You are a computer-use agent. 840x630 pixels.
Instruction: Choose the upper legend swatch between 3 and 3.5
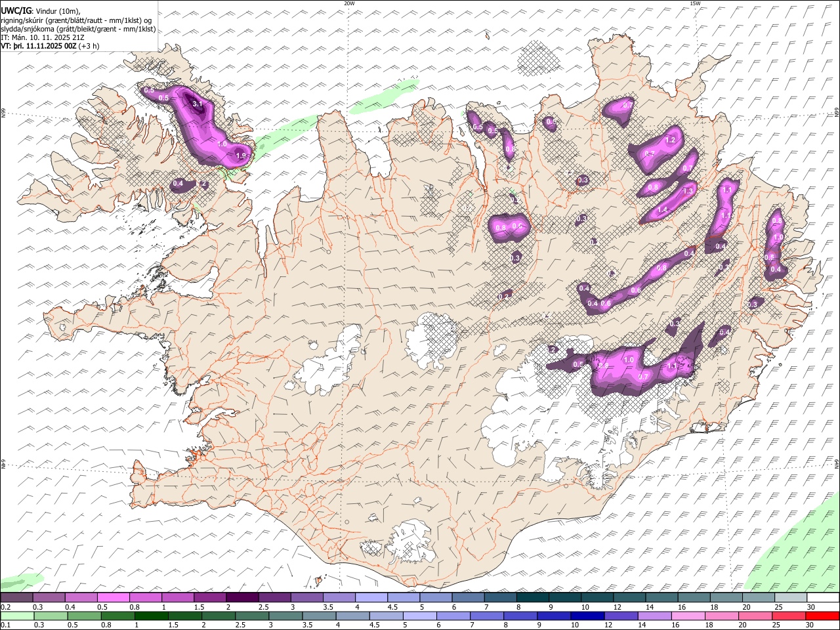pyautogui.click(x=306, y=597)
